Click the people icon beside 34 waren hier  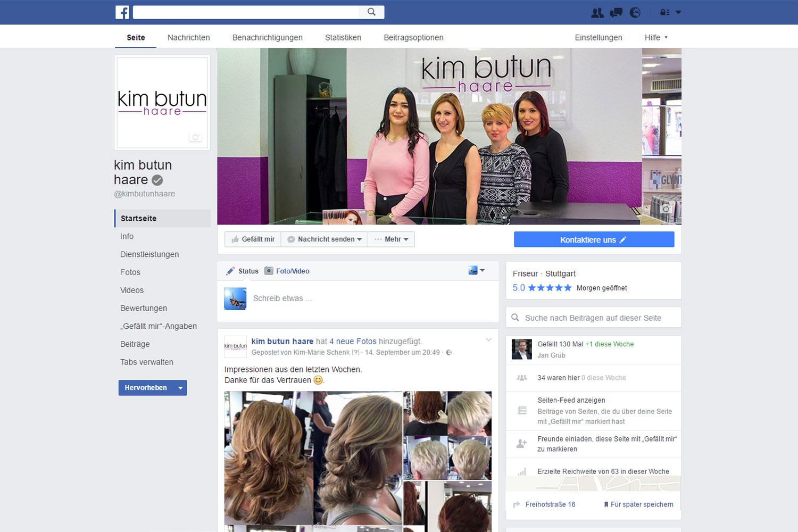click(522, 378)
